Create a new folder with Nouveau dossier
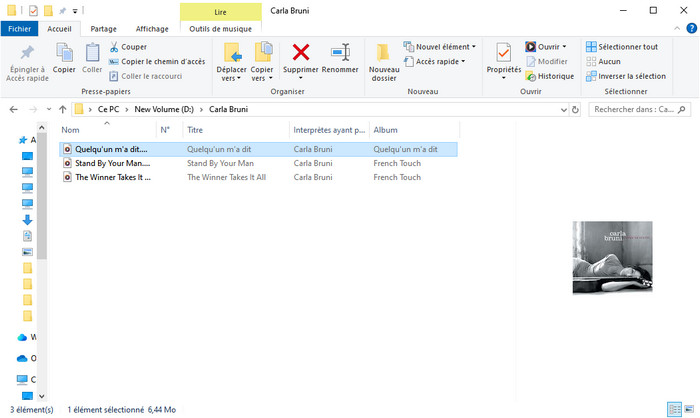 [383, 60]
